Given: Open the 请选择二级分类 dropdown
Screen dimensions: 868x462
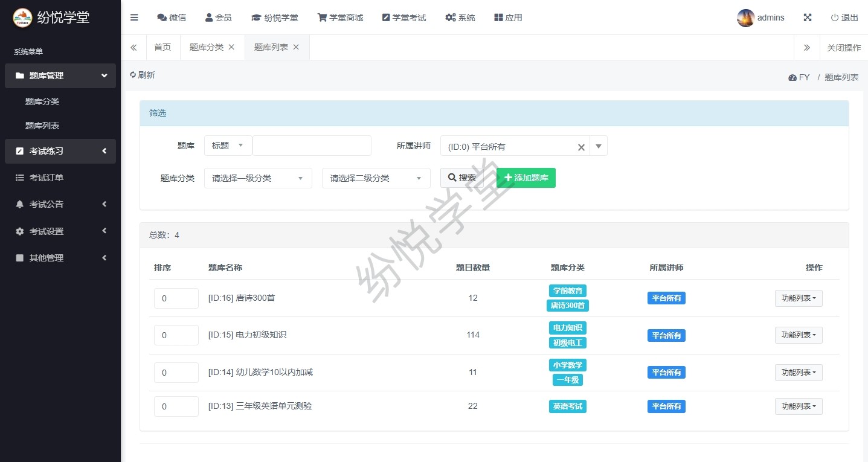Looking at the screenshot, I should point(376,178).
